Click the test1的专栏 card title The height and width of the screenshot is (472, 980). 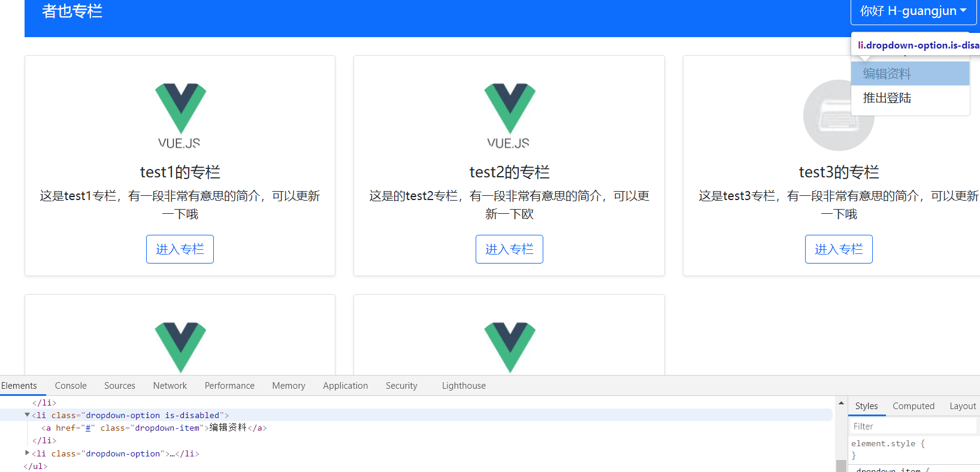pos(180,172)
